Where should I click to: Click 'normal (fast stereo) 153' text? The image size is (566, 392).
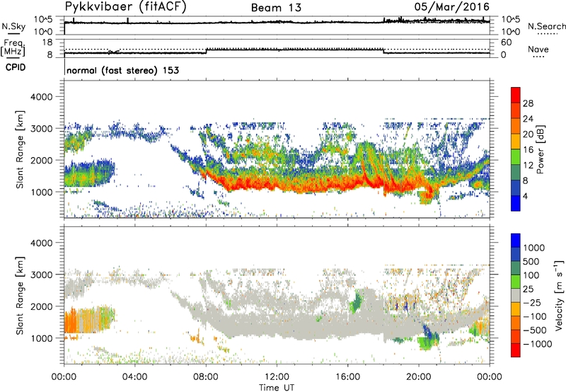click(122, 70)
